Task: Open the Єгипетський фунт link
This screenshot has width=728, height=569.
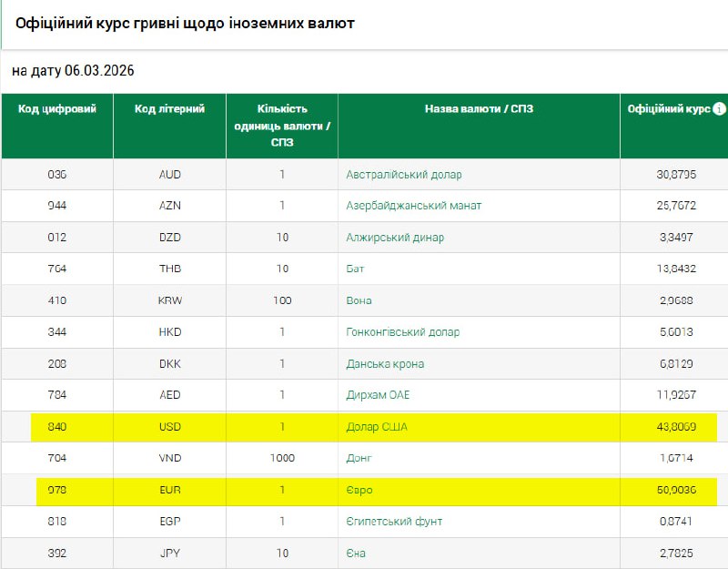Action: point(394,522)
